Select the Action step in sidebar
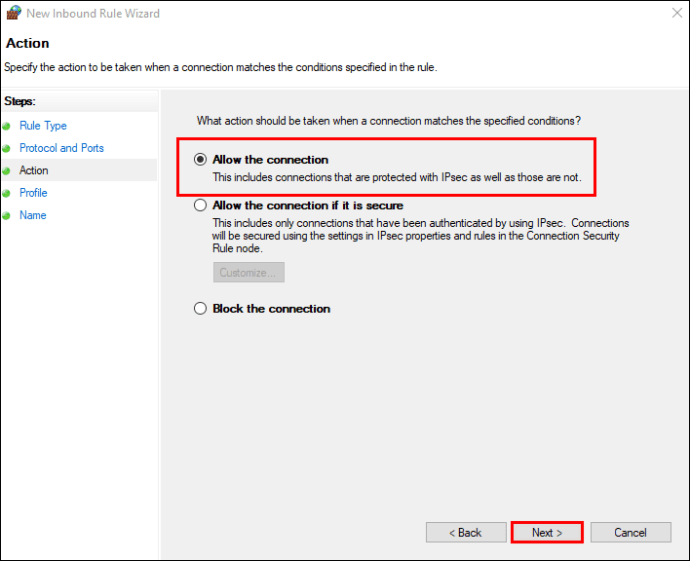 click(33, 171)
